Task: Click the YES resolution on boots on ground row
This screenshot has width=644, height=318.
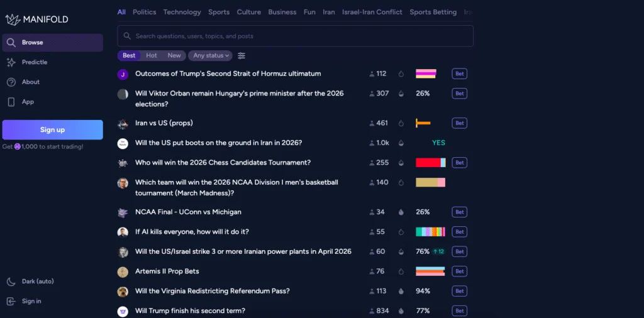Action: pyautogui.click(x=438, y=143)
